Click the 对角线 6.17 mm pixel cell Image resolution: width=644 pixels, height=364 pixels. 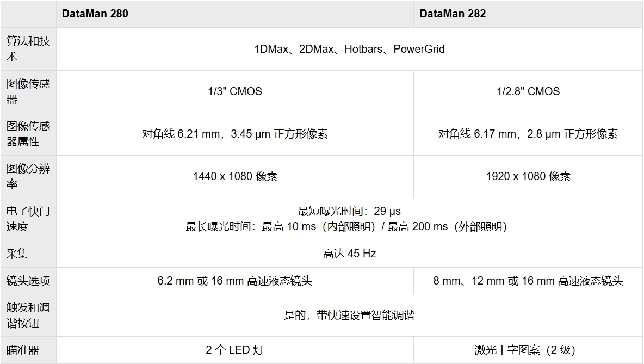[528, 134]
